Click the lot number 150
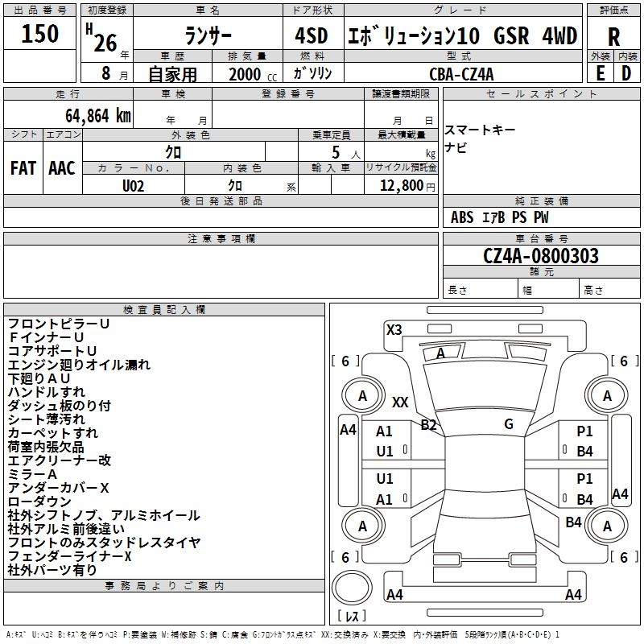Viewport: 644px width, 644px height. coord(39,34)
